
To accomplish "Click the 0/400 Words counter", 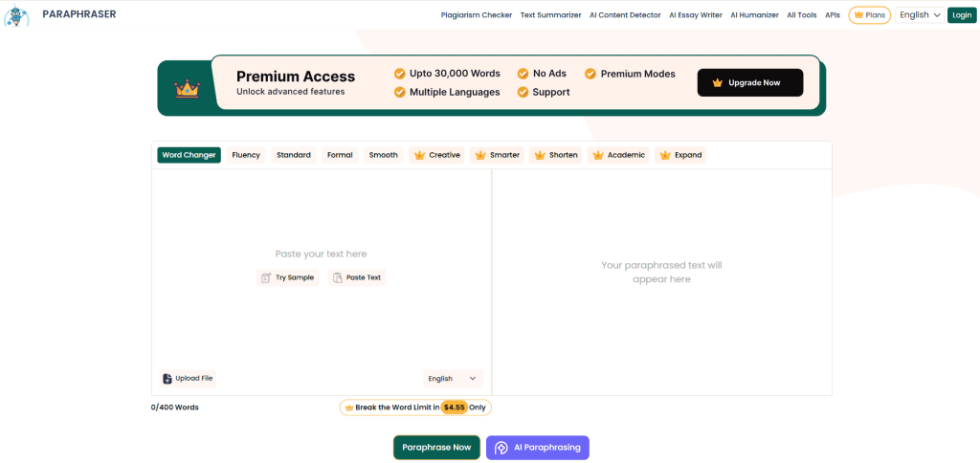I will tap(175, 408).
